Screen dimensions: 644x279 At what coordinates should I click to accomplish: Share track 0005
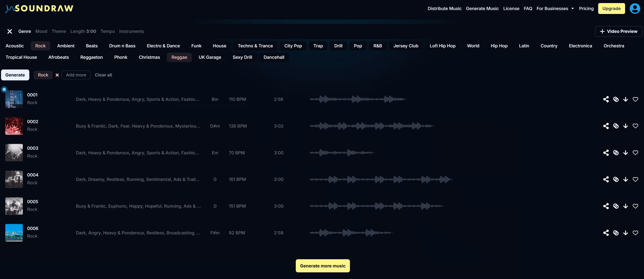pyautogui.click(x=606, y=206)
